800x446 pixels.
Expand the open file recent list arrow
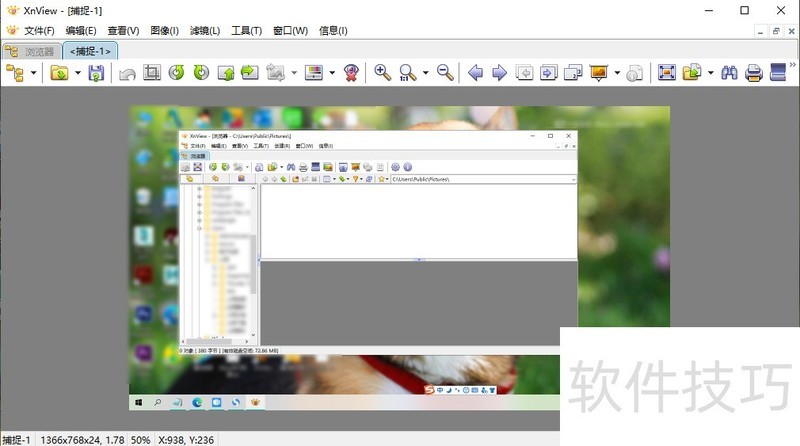78,73
